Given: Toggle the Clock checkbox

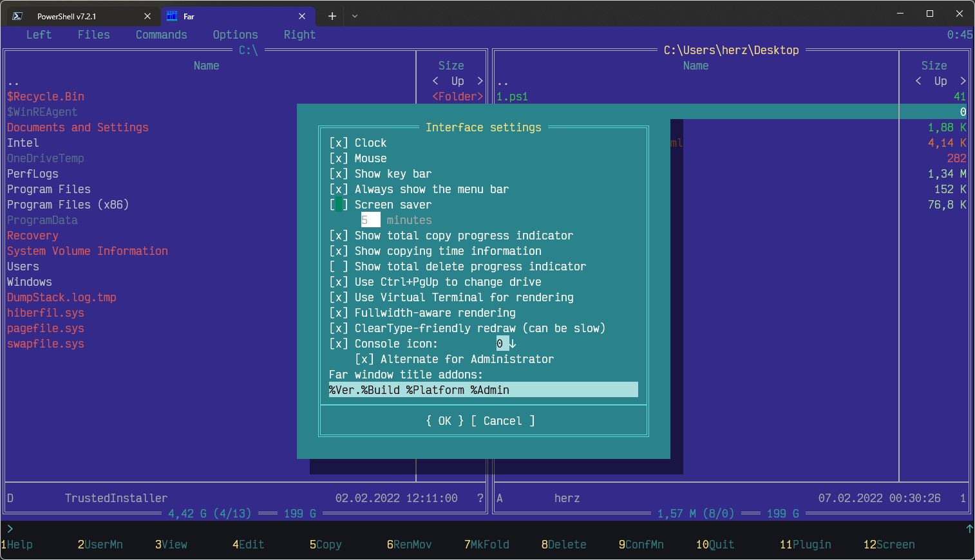Looking at the screenshot, I should click(x=339, y=143).
